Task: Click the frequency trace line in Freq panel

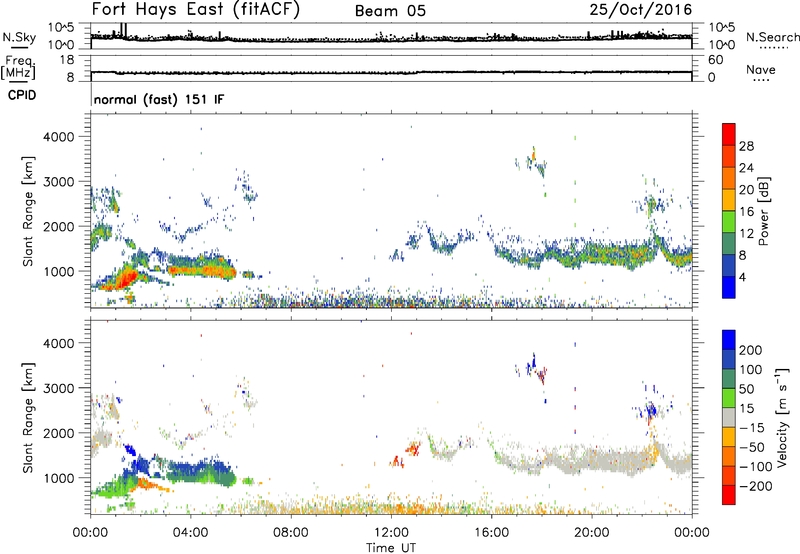Action: click(391, 72)
